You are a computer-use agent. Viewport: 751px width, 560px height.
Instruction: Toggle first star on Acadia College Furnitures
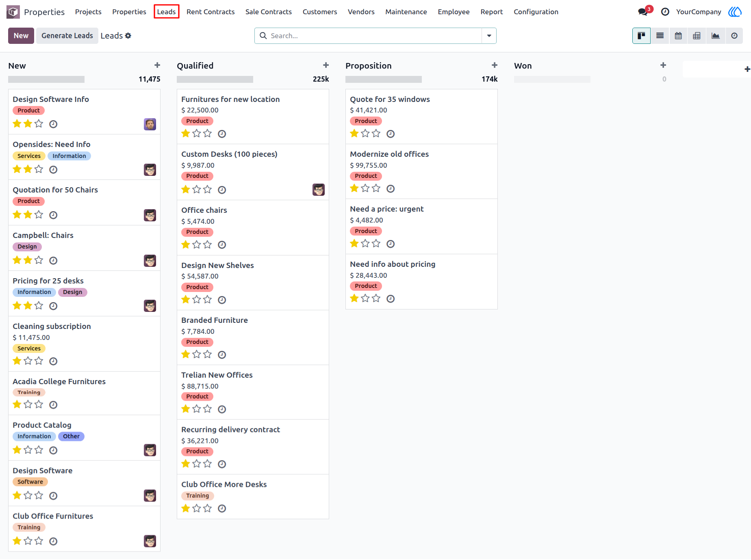click(17, 404)
